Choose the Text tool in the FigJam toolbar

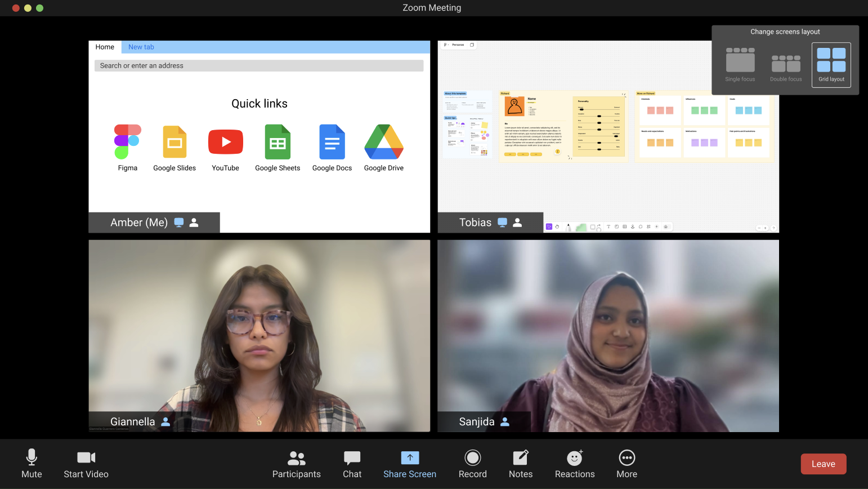[609, 226]
